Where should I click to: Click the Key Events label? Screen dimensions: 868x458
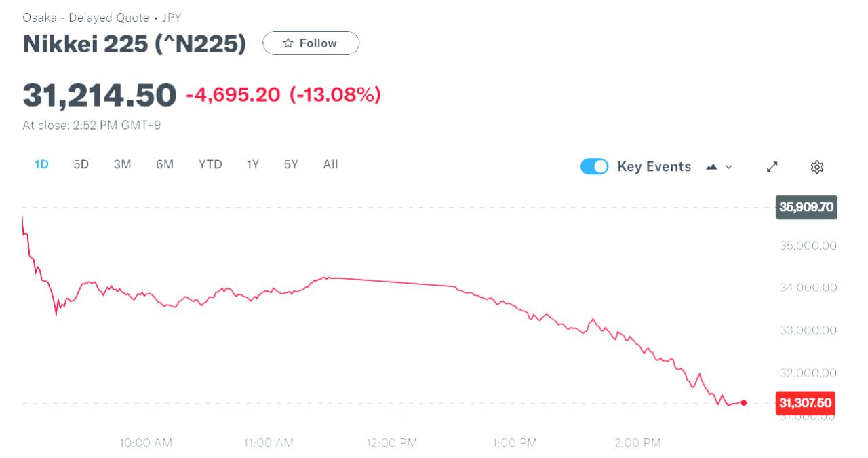coord(654,167)
